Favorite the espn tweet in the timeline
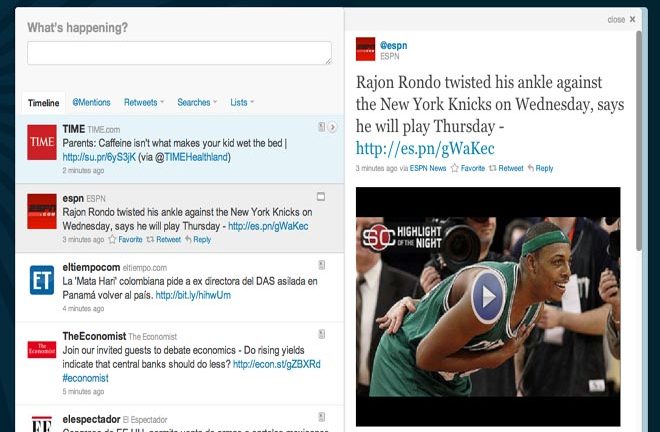The height and width of the screenshot is (432, 660). click(x=125, y=240)
